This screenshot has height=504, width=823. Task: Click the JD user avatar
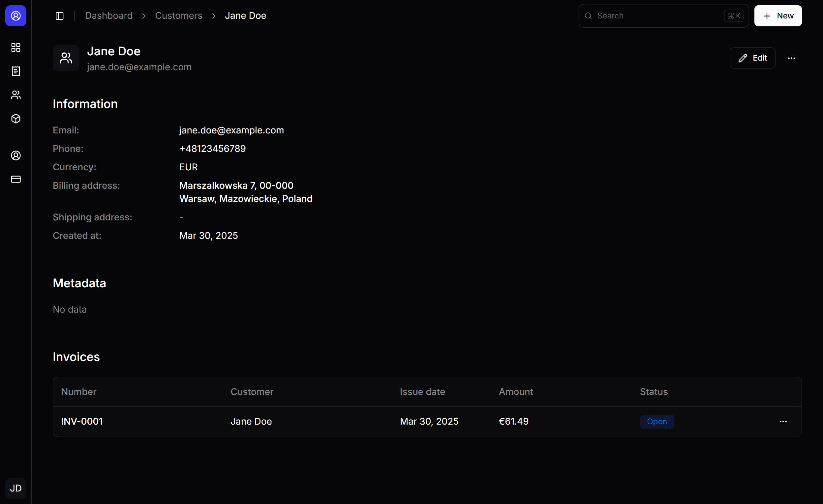tap(16, 488)
